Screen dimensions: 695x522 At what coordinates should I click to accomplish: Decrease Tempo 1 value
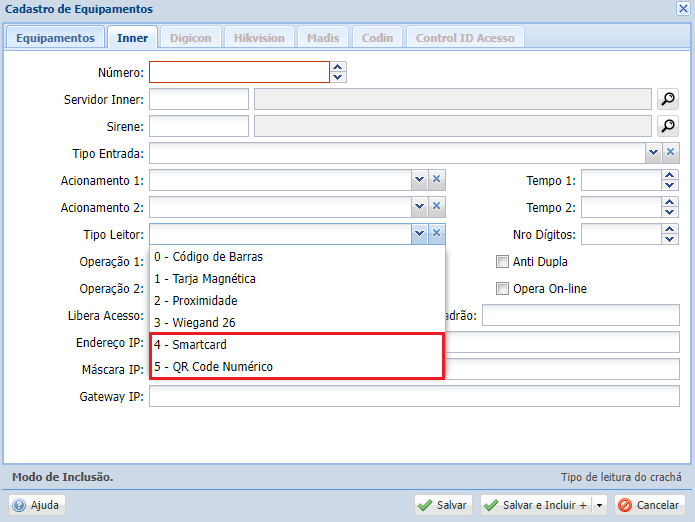[x=670, y=185]
